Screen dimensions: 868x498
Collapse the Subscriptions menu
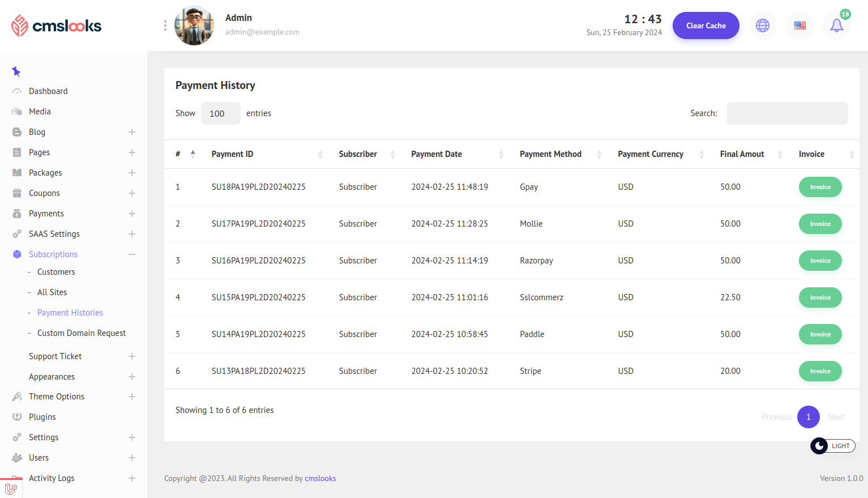click(x=131, y=254)
